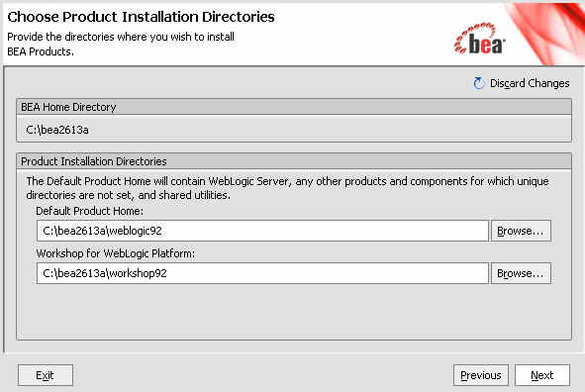Proceed with the Next button
This screenshot has width=585, height=392.
pyautogui.click(x=542, y=375)
